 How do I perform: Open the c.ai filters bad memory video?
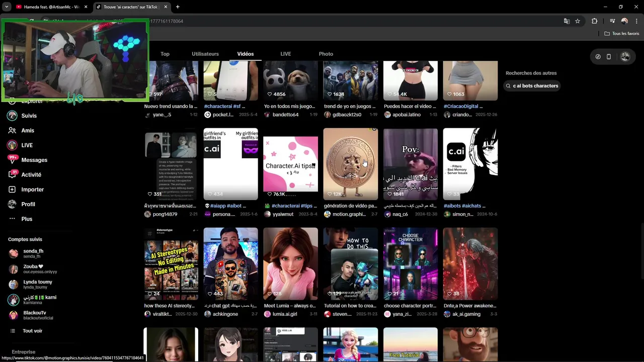coord(470,164)
